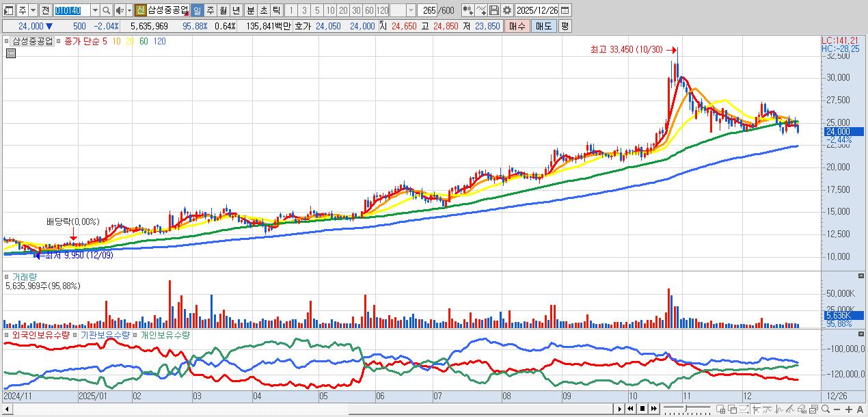Screen dimensions: 868x417
Task: Click the crosshair cursor tool icon at bottom
Action: pos(756,409)
